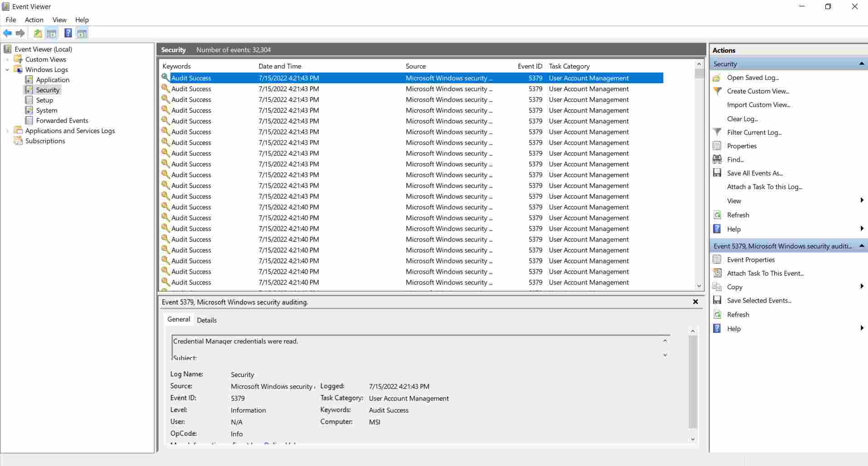
Task: Click the Find binoculars icon
Action: (x=717, y=159)
